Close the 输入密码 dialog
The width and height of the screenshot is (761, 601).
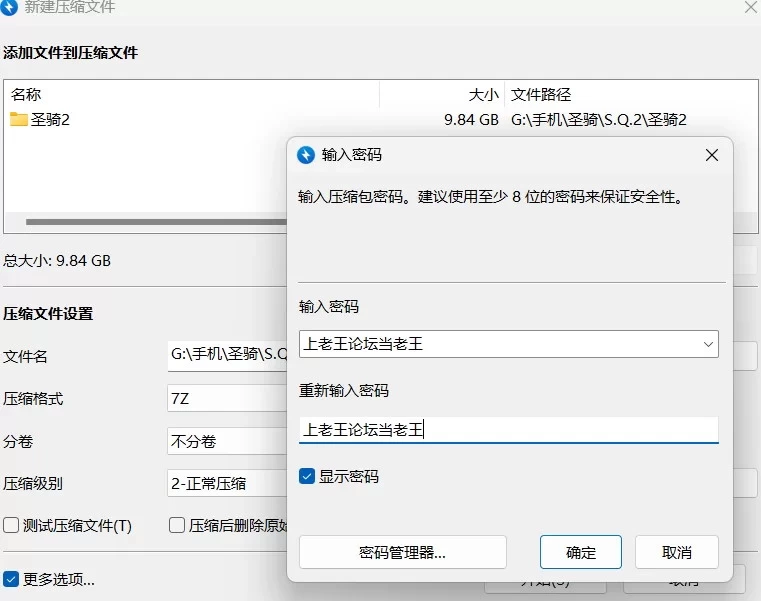(x=711, y=155)
